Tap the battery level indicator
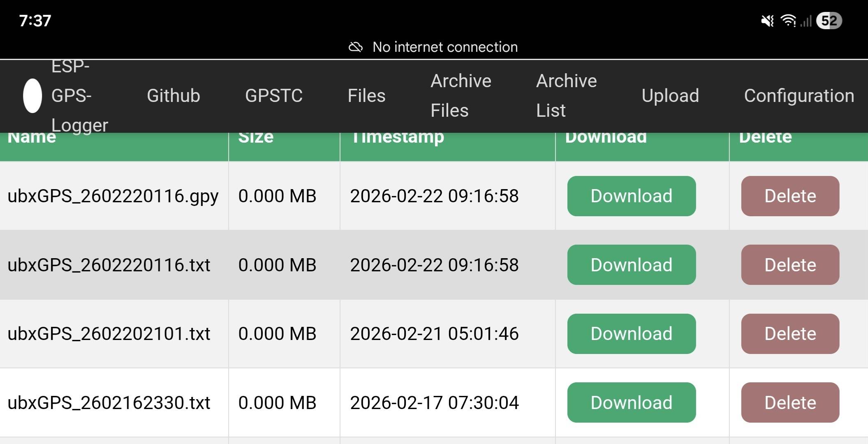 pos(829,21)
